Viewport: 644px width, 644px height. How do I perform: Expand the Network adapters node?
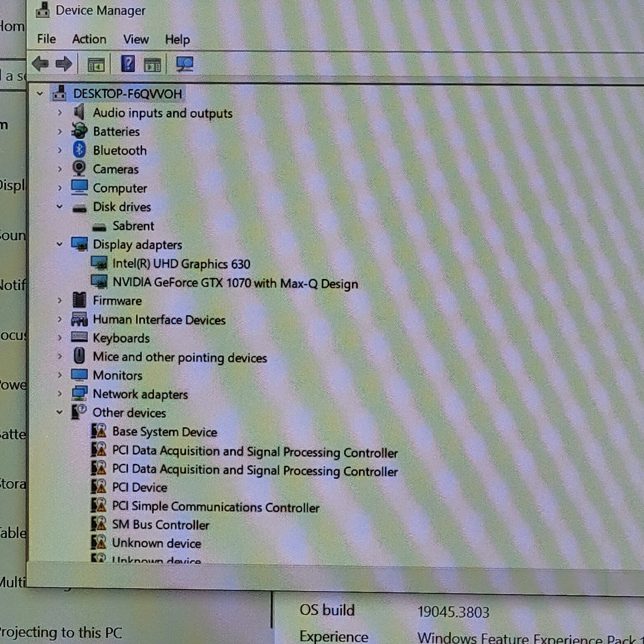pos(60,394)
